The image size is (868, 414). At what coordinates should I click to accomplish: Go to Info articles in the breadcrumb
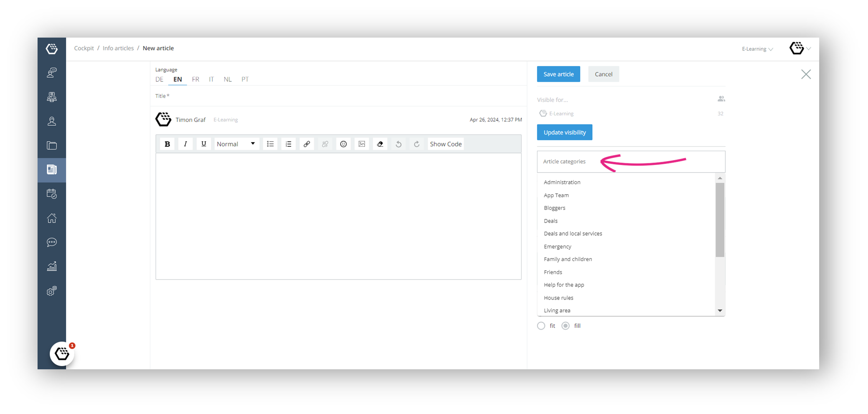click(118, 48)
